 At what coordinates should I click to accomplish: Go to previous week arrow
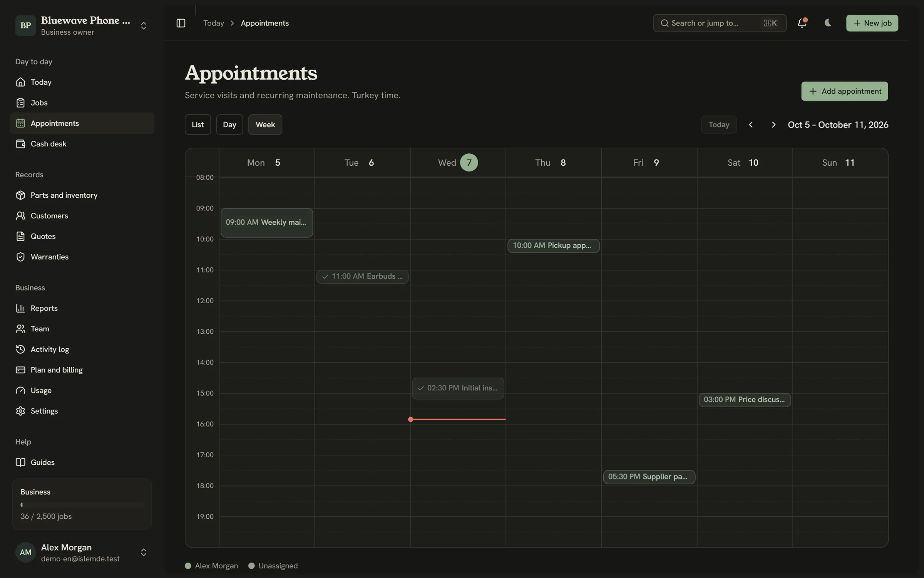pos(751,124)
